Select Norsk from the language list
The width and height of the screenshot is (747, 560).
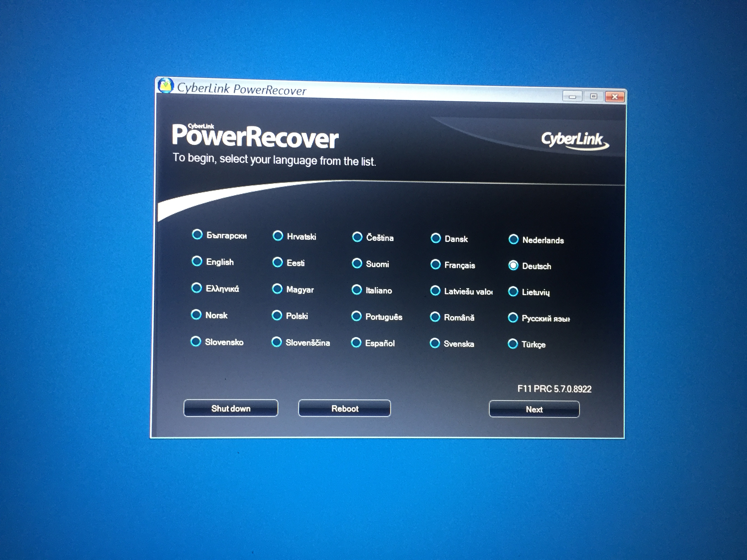[196, 315]
